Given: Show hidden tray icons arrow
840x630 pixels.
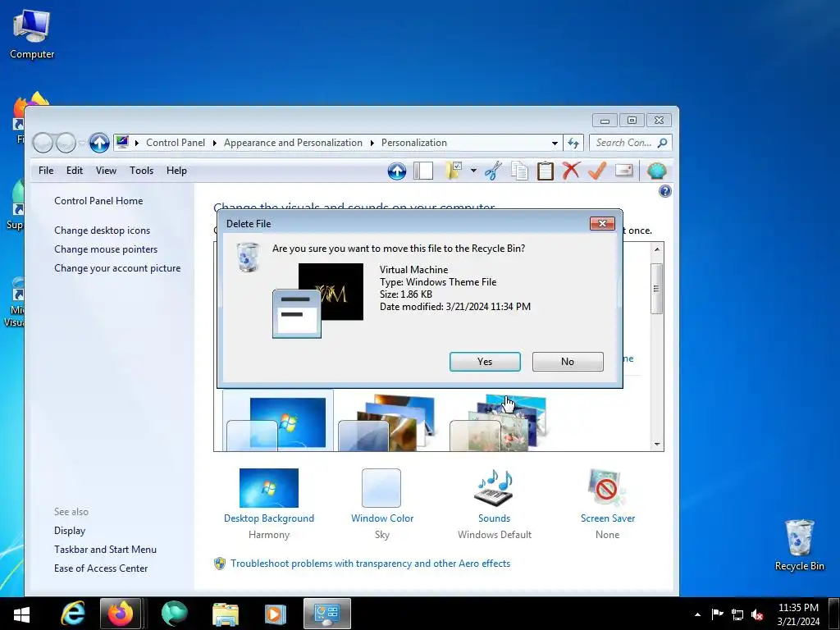Looking at the screenshot, I should click(697, 614).
